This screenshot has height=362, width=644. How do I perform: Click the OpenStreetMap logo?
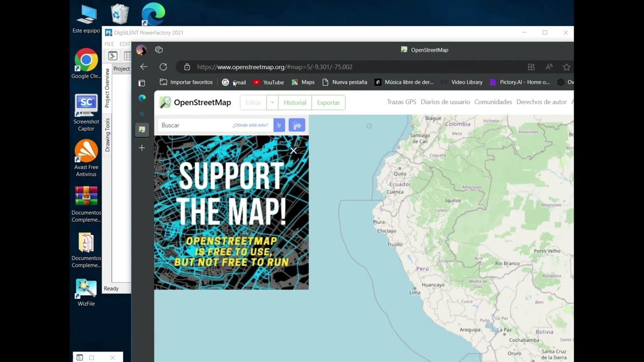pos(195,103)
